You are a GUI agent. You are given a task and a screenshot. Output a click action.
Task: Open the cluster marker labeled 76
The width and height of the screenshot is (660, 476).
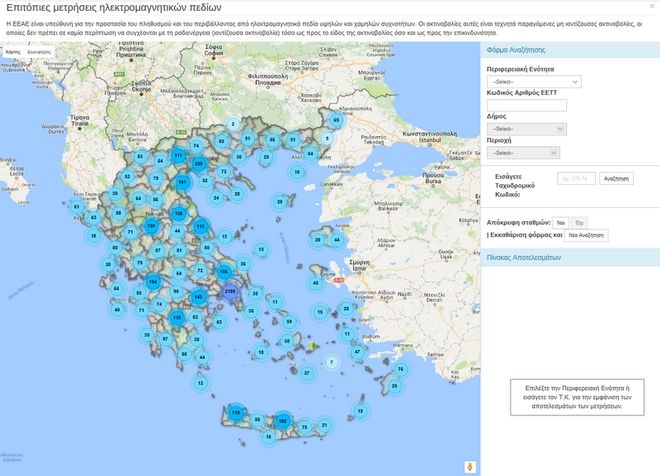point(399,369)
